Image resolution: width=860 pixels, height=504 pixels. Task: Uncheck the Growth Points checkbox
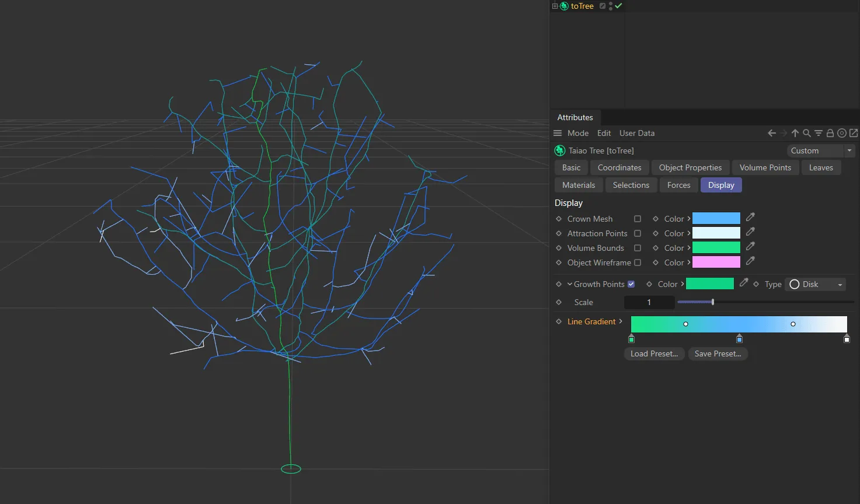[x=631, y=284]
